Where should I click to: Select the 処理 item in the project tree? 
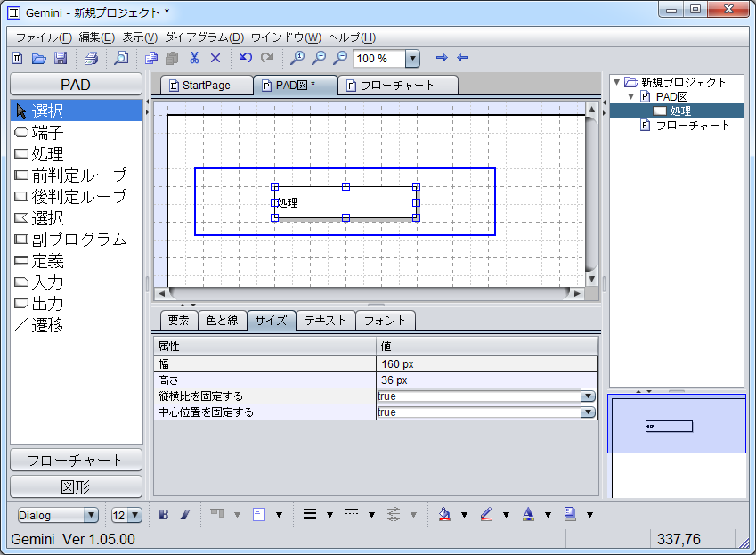[x=680, y=110]
